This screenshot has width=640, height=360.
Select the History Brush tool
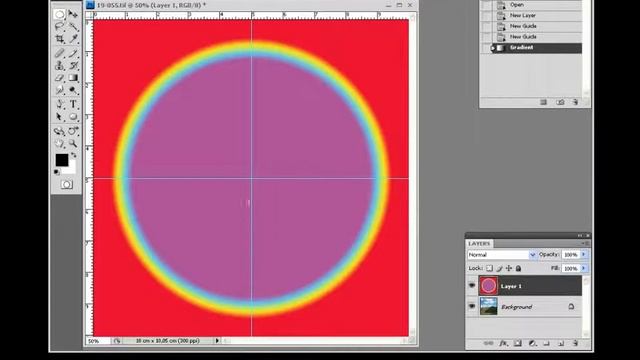pos(73,65)
